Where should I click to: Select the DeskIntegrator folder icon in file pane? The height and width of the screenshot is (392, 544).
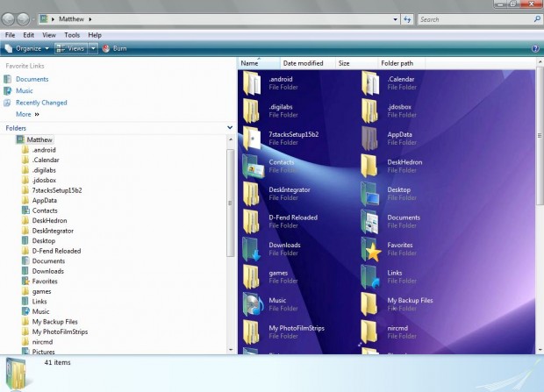pyautogui.click(x=251, y=194)
